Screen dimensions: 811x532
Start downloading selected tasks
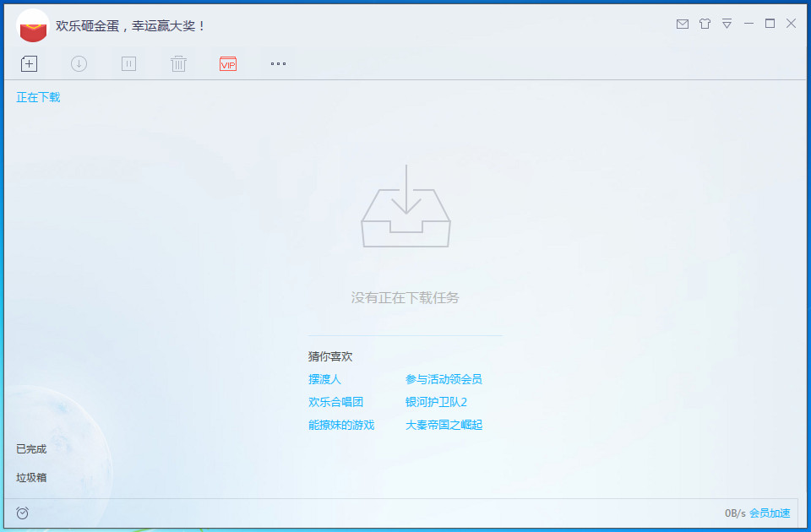point(79,63)
